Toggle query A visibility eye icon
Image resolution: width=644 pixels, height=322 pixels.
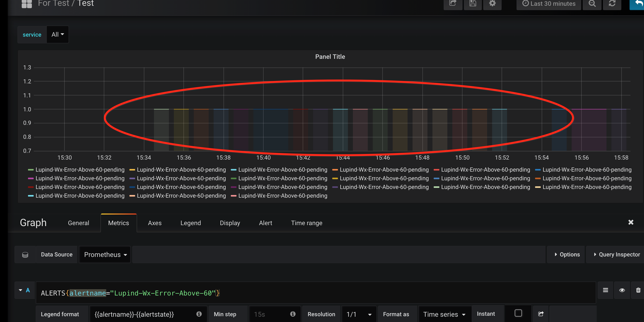[622, 290]
